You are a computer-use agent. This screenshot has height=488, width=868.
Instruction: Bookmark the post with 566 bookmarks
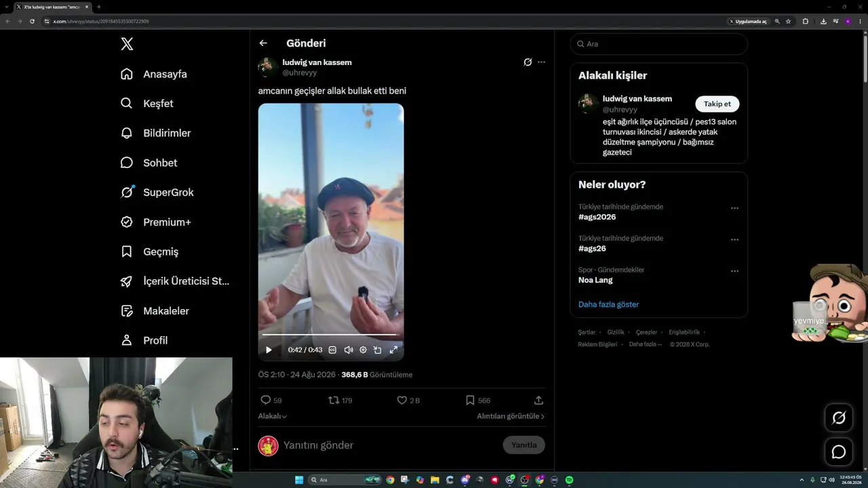pos(477,401)
